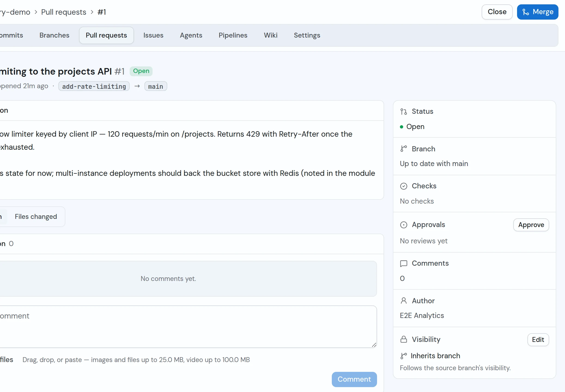This screenshot has height=392, width=565.
Task: Click the Commits tab
Action: [11, 35]
